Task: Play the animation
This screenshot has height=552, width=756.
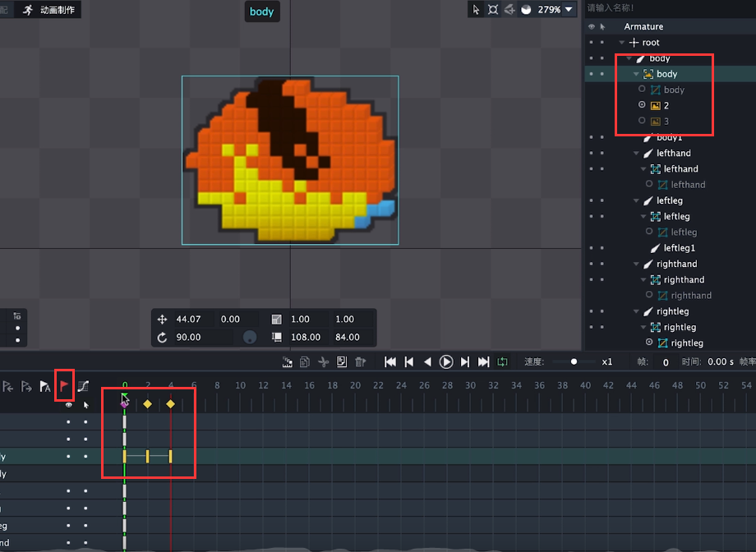Action: click(x=446, y=362)
